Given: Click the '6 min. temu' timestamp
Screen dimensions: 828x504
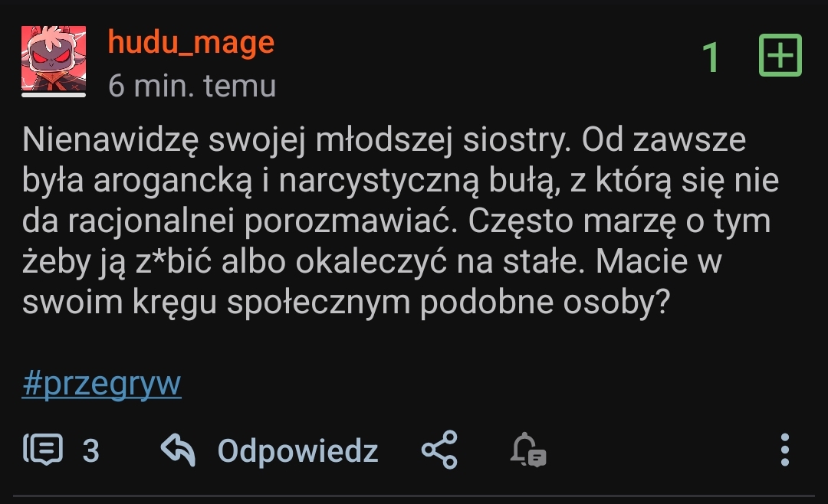Looking at the screenshot, I should coord(192,86).
